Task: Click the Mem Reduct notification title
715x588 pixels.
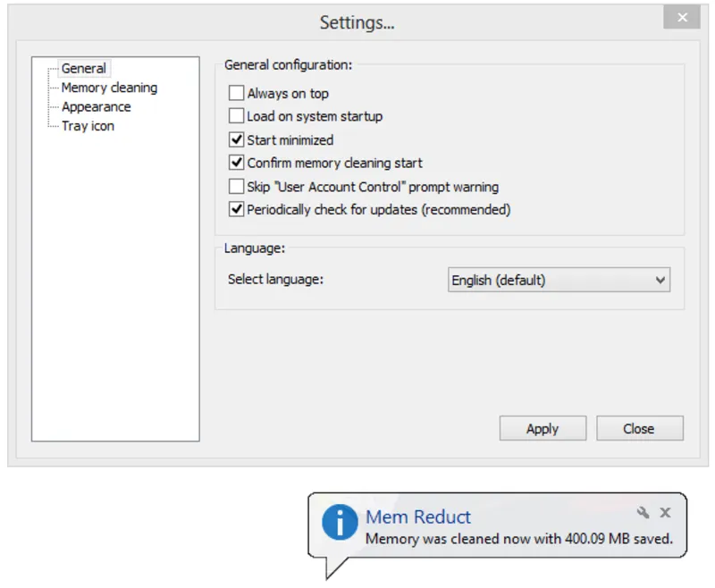Action: tap(417, 517)
